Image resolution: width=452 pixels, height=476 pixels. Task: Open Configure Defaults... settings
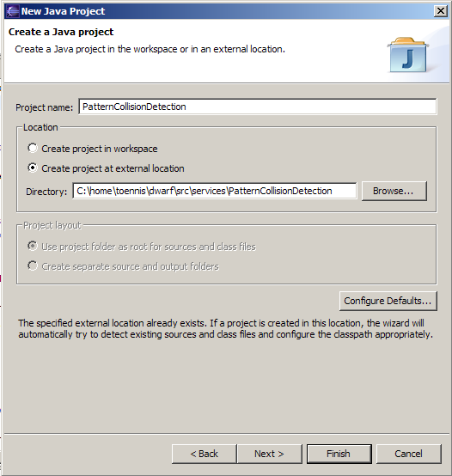point(388,301)
